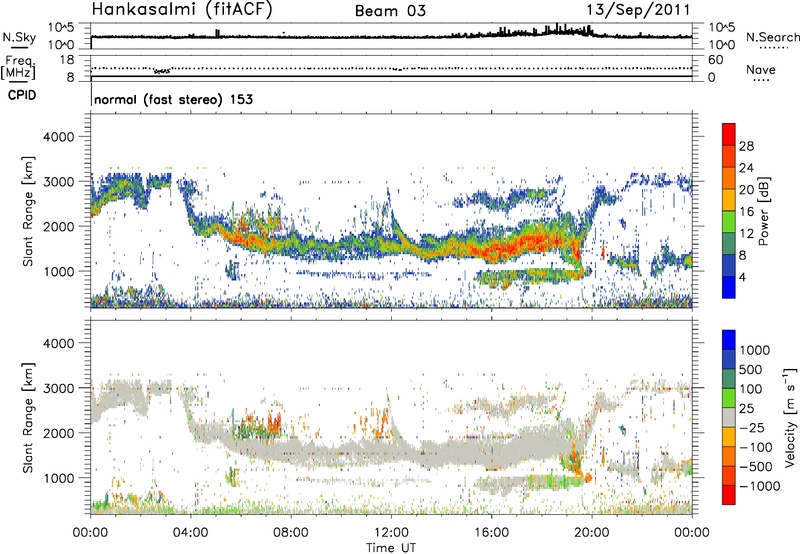Click the '18' frequency axis tick
800x554 pixels.
[66, 60]
